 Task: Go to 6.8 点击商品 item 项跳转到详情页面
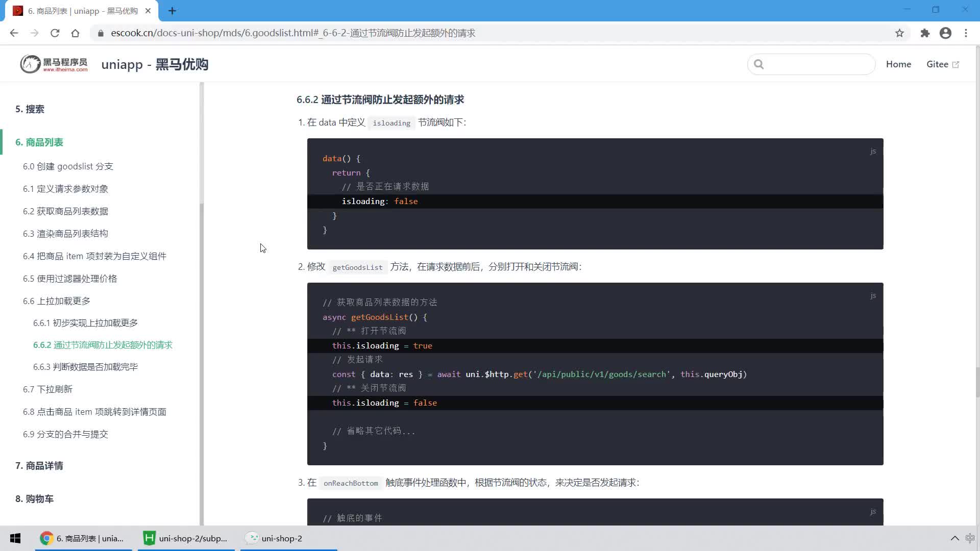(x=94, y=412)
